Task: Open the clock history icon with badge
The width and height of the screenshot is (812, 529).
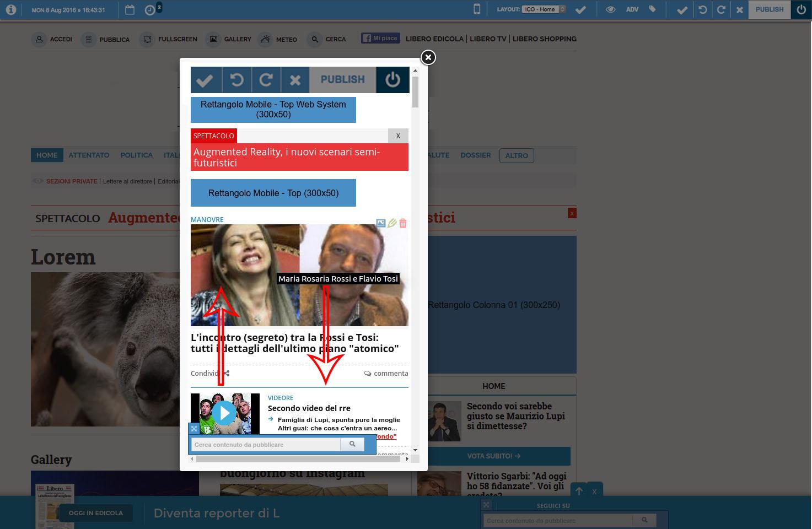Action: (150, 10)
